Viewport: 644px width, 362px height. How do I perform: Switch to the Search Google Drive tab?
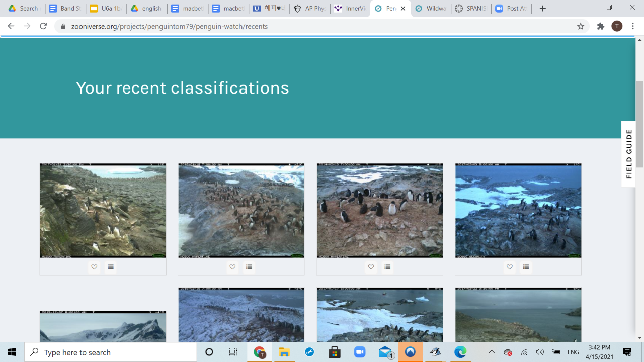click(x=24, y=9)
